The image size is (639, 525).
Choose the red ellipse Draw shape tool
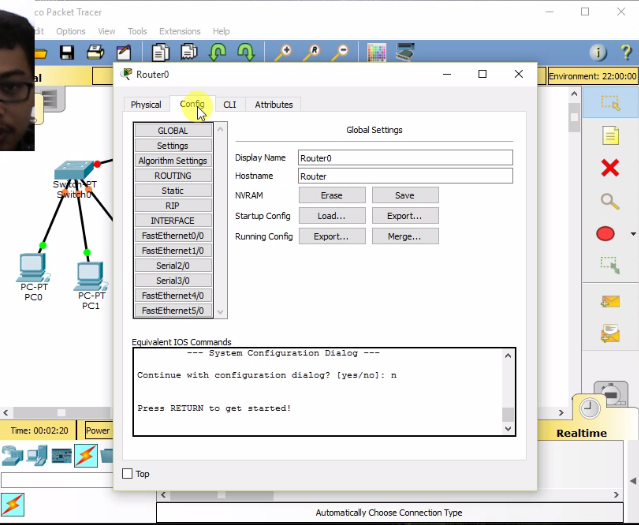[605, 234]
